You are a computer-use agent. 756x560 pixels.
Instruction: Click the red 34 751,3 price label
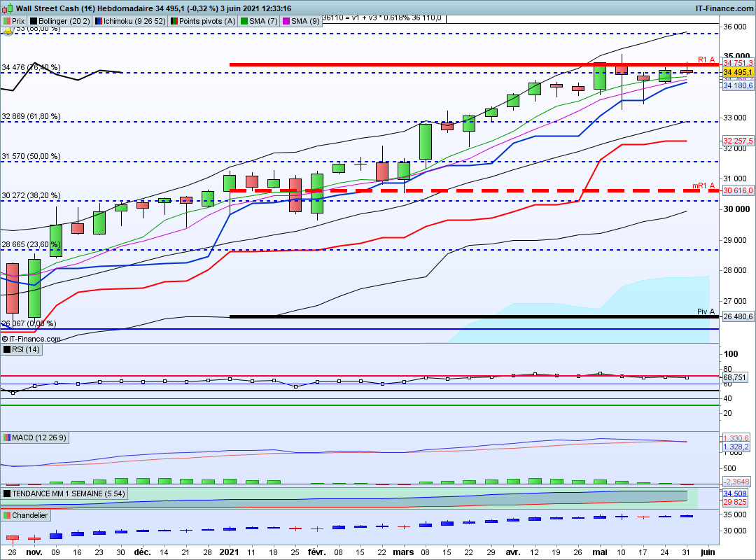[x=738, y=63]
